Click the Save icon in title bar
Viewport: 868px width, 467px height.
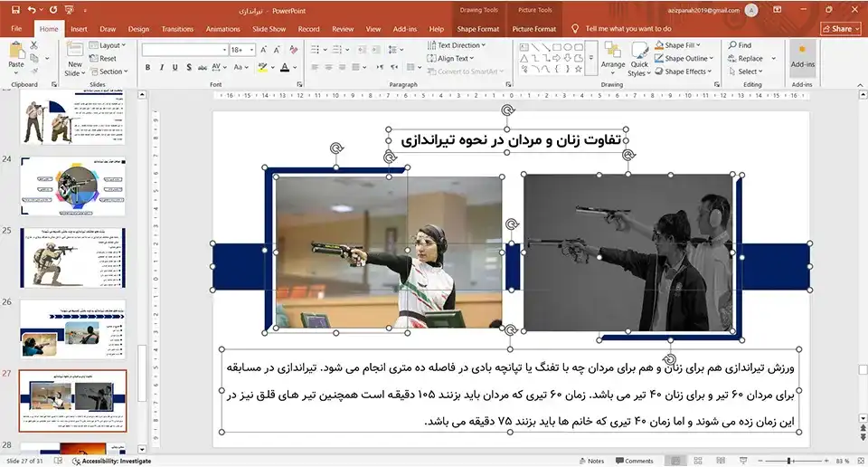(15, 10)
